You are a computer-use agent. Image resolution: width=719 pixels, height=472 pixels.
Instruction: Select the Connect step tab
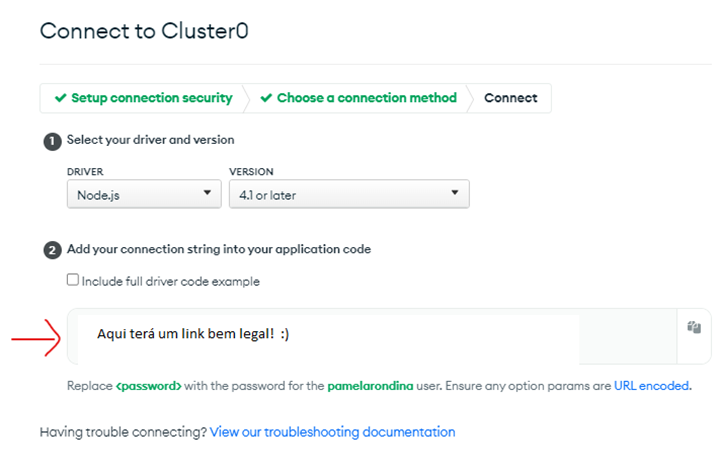click(511, 98)
